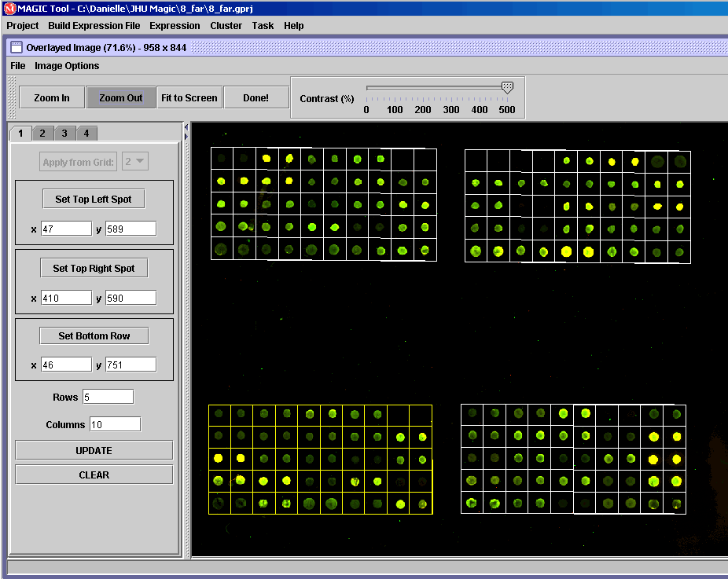Click the Set Top Left Spot button

click(x=94, y=199)
